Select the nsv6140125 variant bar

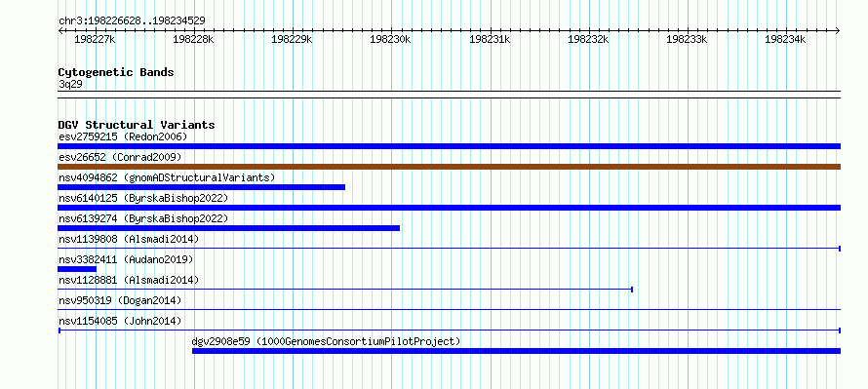pos(449,208)
